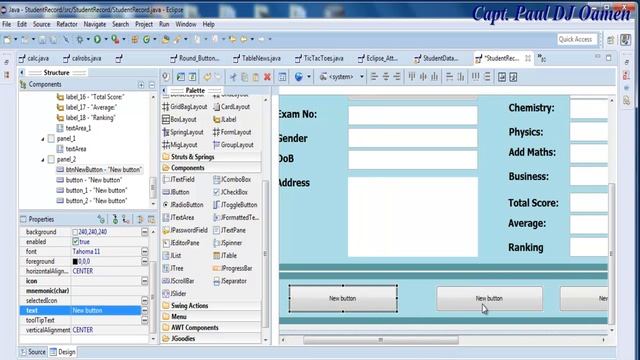Switch to the TableNews.java tab

[x=257, y=58]
